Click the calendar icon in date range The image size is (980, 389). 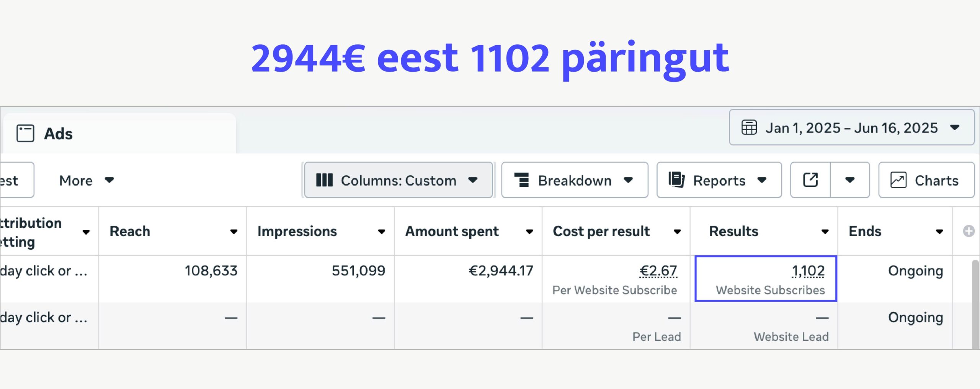(749, 127)
